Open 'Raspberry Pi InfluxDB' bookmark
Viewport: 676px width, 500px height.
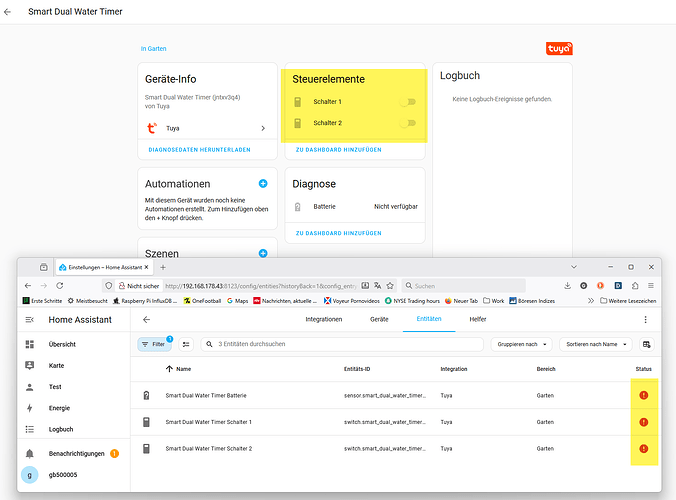coord(145,301)
